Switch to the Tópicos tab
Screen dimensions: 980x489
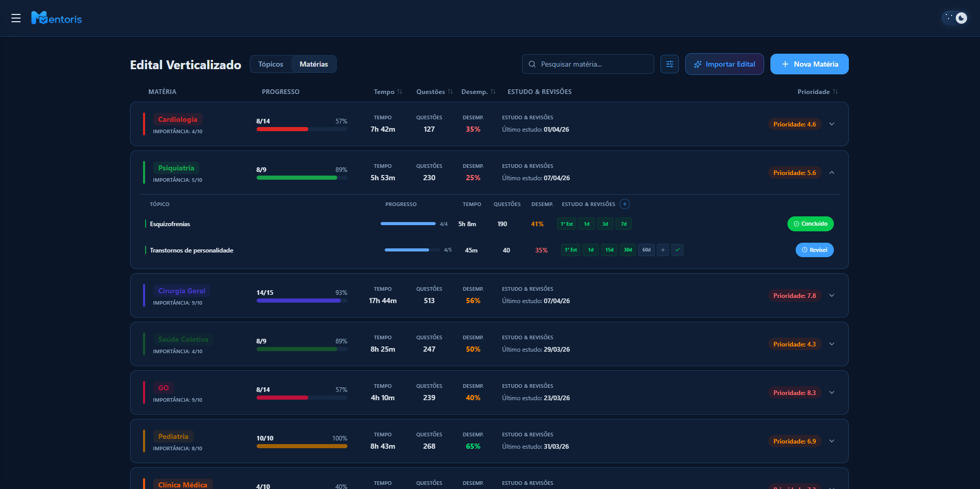271,64
